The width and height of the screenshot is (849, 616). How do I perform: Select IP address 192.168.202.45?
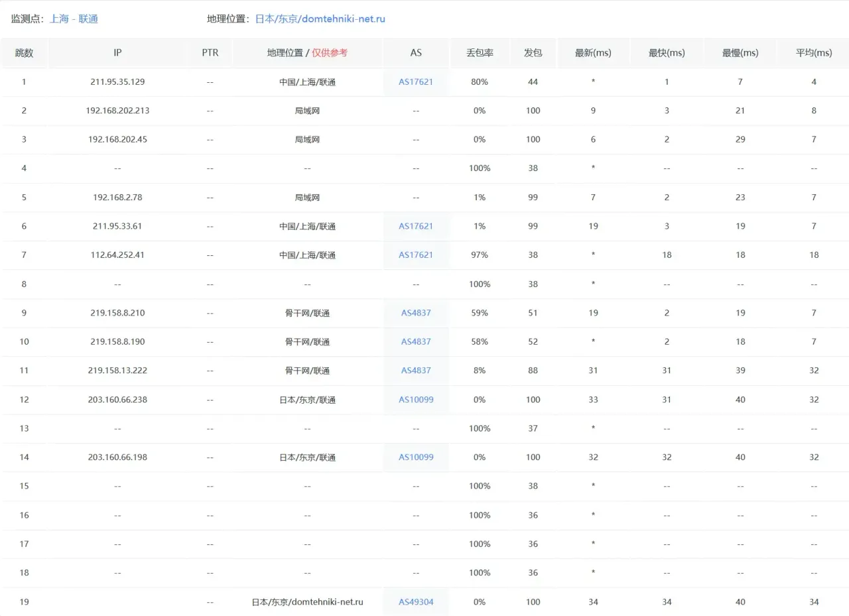(x=117, y=140)
